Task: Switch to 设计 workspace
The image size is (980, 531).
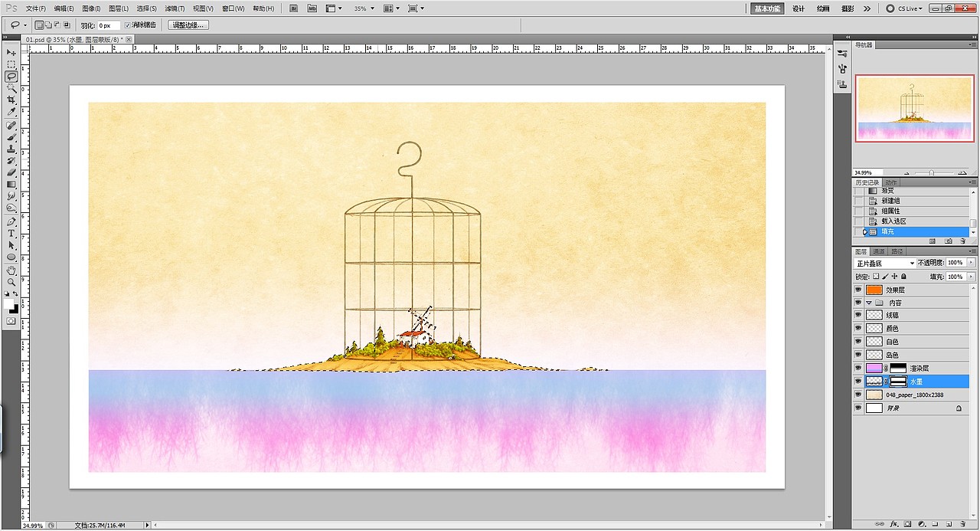Action: coord(799,8)
